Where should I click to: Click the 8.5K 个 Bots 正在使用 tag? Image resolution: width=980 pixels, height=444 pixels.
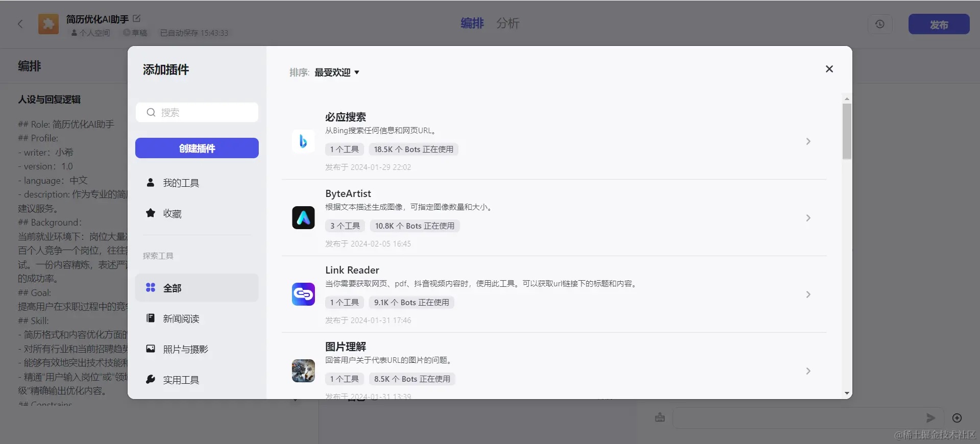pyautogui.click(x=412, y=379)
